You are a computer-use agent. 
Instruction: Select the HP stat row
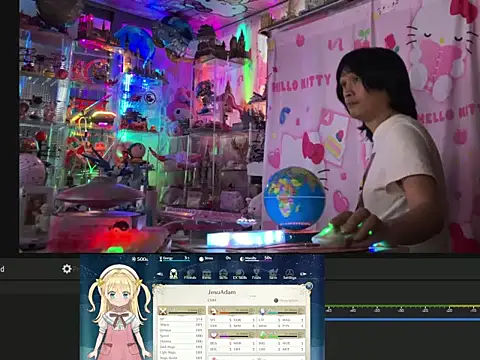point(181,319)
